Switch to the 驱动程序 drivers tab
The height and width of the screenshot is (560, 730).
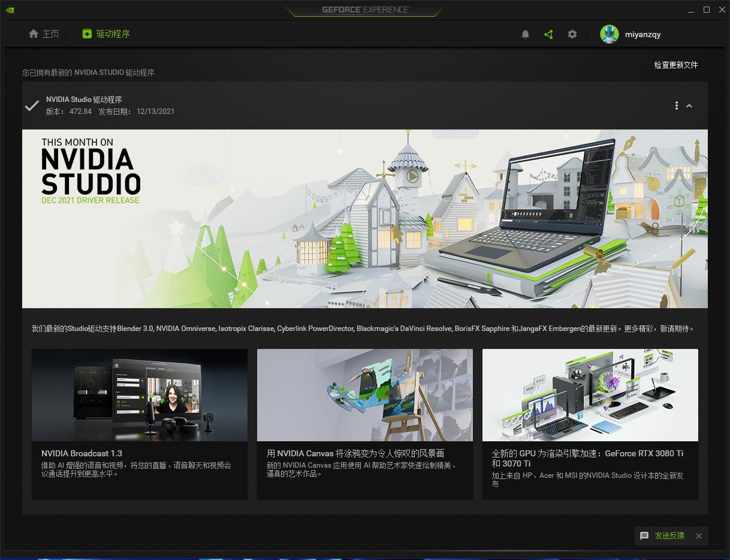click(106, 34)
